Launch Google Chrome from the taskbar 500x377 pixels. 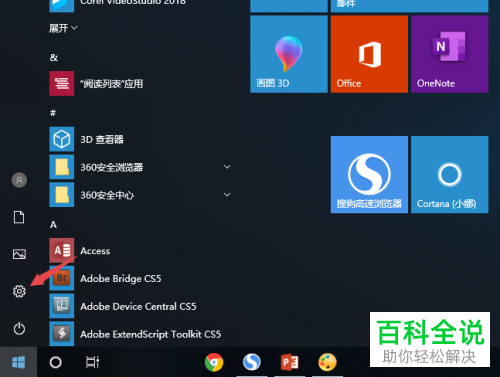point(214,362)
